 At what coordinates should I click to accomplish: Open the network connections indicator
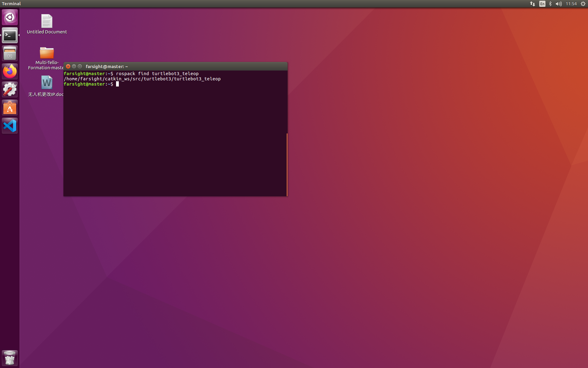coord(533,4)
